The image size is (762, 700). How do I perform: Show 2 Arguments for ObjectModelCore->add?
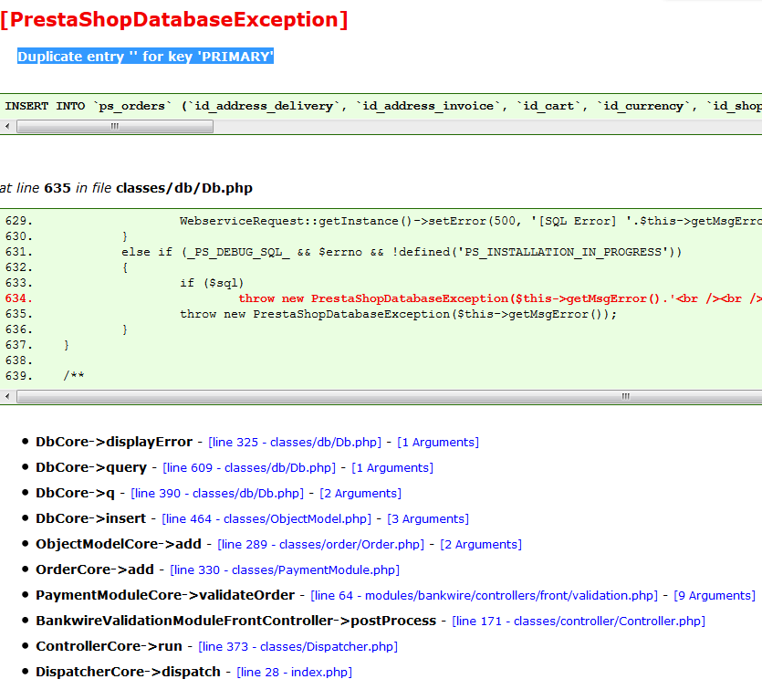pos(481,545)
